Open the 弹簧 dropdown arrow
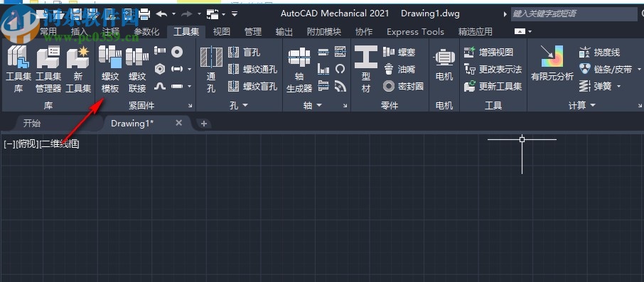The width and height of the screenshot is (644, 282). coord(618,87)
